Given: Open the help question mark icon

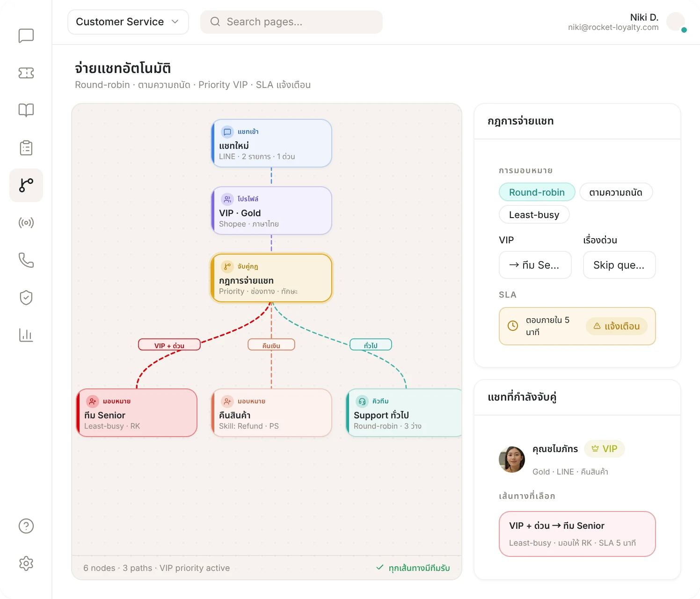Looking at the screenshot, I should click(26, 526).
